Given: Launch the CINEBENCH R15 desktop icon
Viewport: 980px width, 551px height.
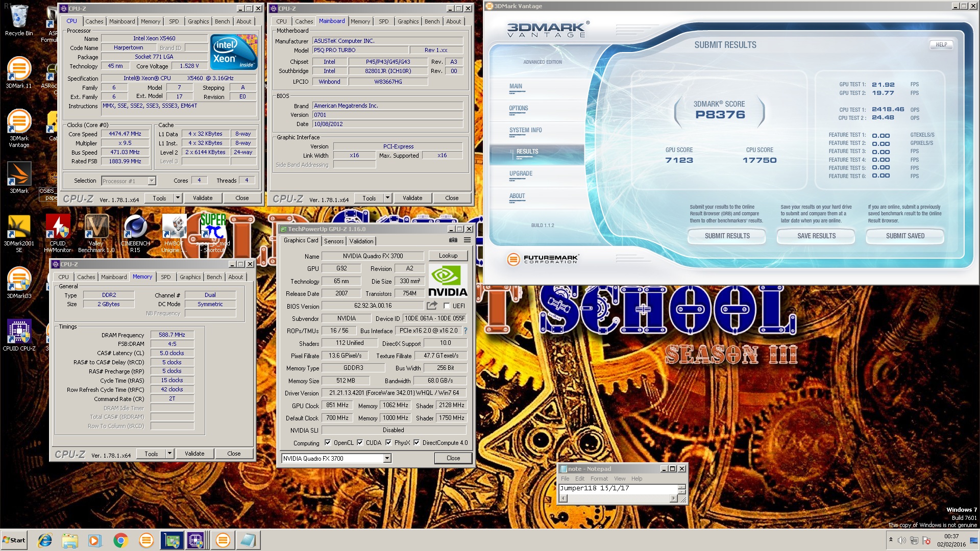Looking at the screenshot, I should (x=135, y=234).
